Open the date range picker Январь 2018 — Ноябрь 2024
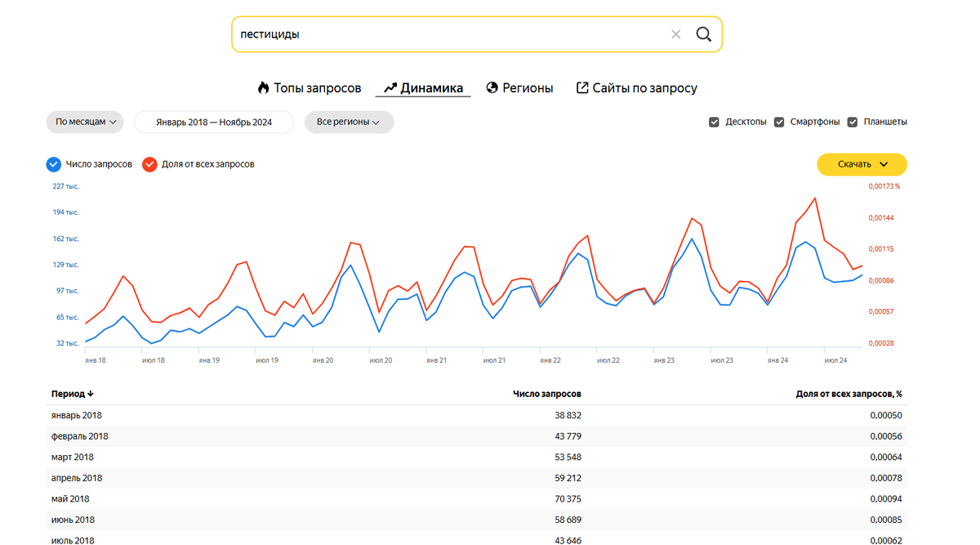The image size is (980, 545). point(214,122)
